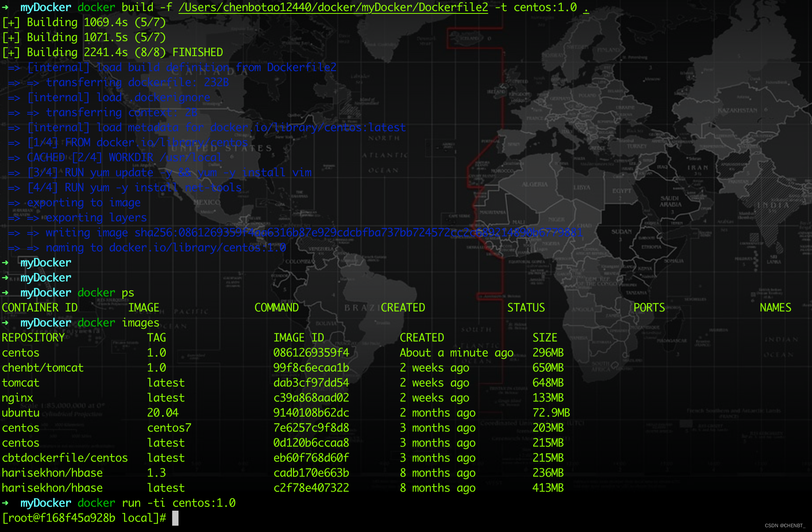Click the 'Building 2241.4s (8/8) FINISHED' line
Viewport: 812px width, 532px height.
point(113,52)
